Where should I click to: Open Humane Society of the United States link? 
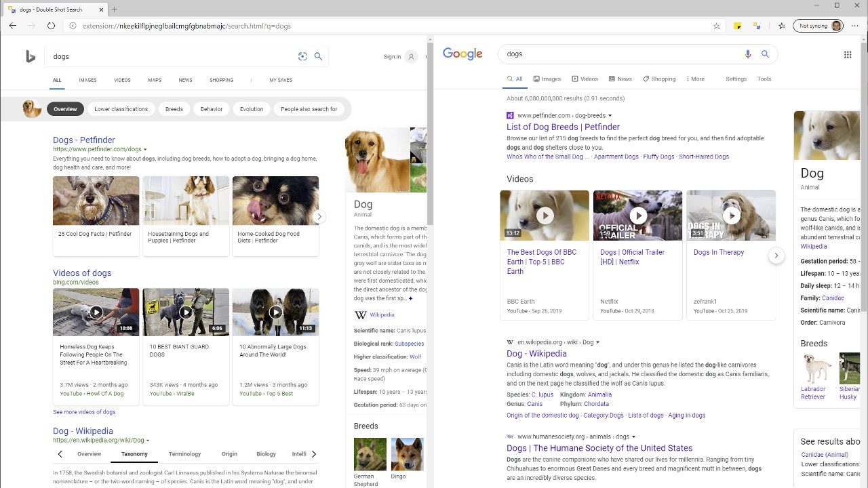(x=599, y=448)
